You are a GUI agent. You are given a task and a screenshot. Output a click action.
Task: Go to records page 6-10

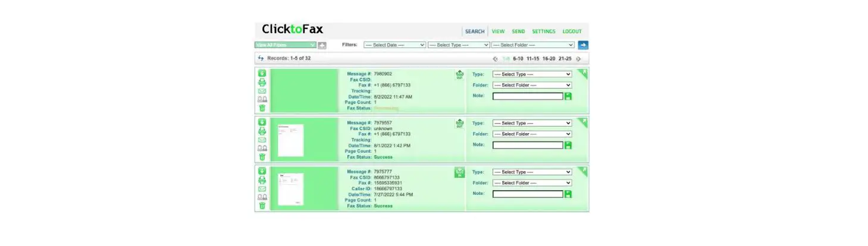[x=518, y=59]
